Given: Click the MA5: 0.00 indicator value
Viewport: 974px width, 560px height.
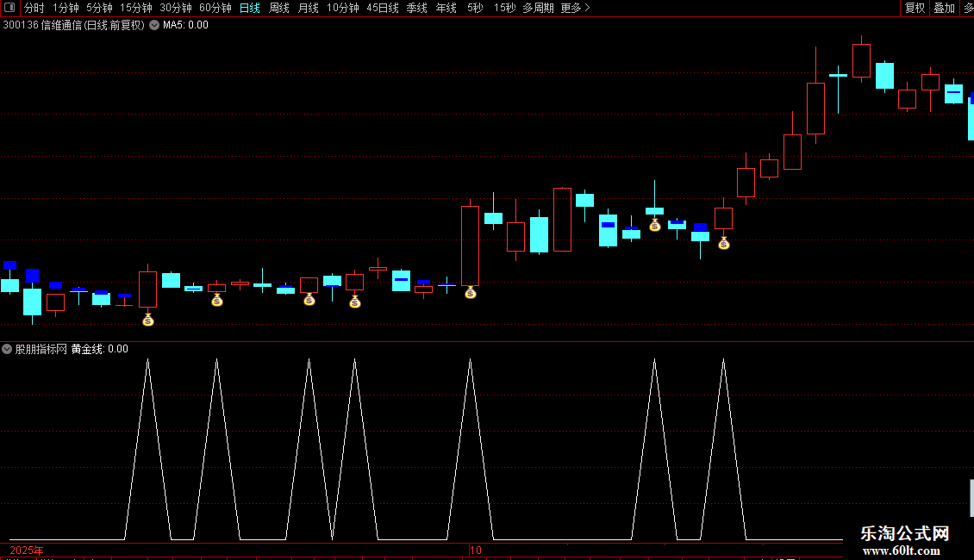Looking at the screenshot, I should [x=185, y=26].
